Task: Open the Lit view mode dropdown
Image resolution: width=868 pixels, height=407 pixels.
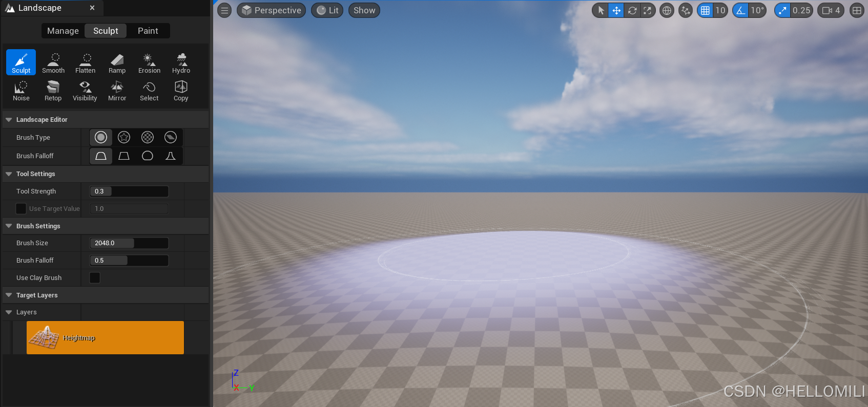Action: click(x=327, y=10)
